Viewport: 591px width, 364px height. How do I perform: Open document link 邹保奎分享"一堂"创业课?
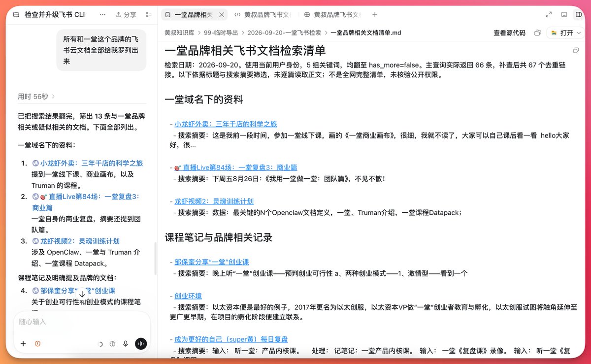211,262
